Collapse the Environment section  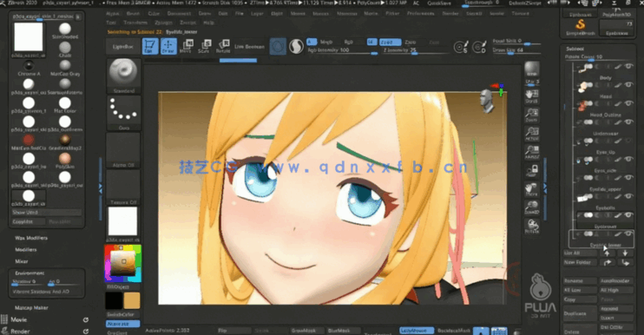tap(30, 273)
